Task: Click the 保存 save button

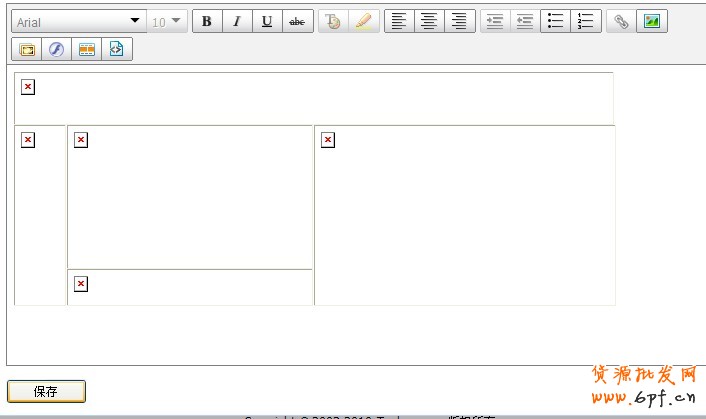Action: pyautogui.click(x=46, y=392)
